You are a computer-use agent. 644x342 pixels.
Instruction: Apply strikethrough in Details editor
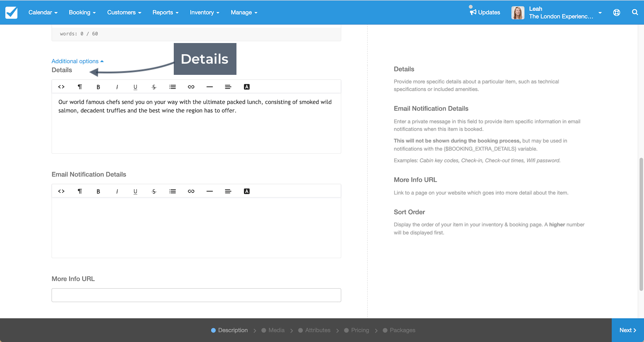154,87
